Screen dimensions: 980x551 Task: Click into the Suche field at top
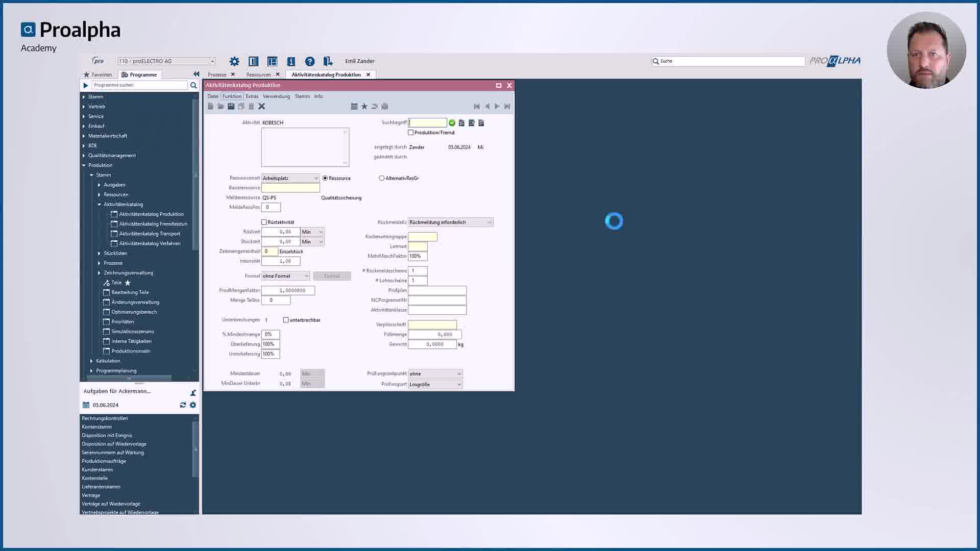[x=730, y=61]
